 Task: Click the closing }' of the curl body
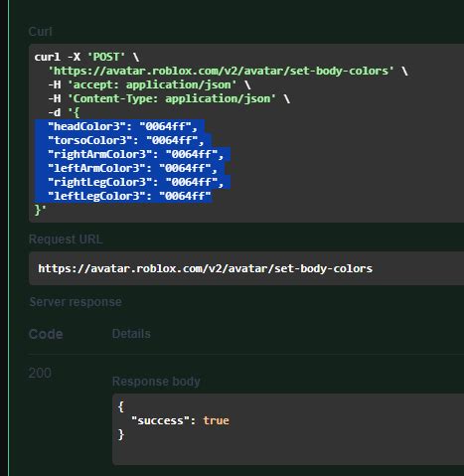[40, 210]
